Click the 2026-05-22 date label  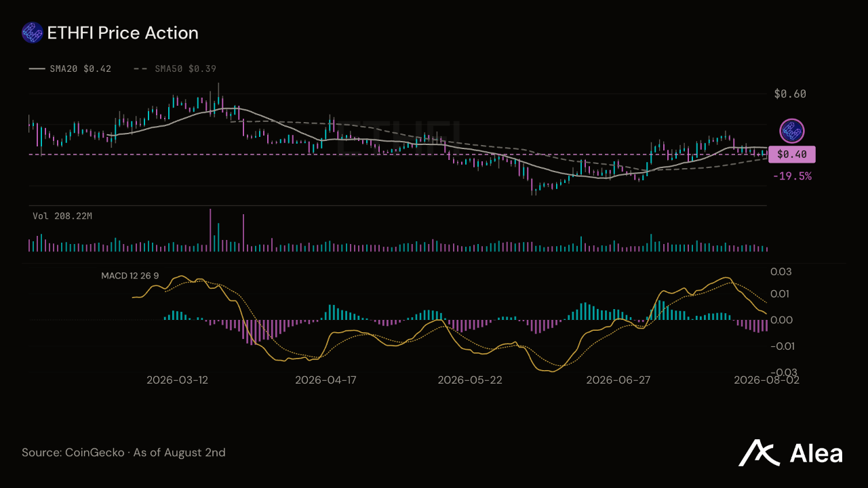(x=470, y=380)
